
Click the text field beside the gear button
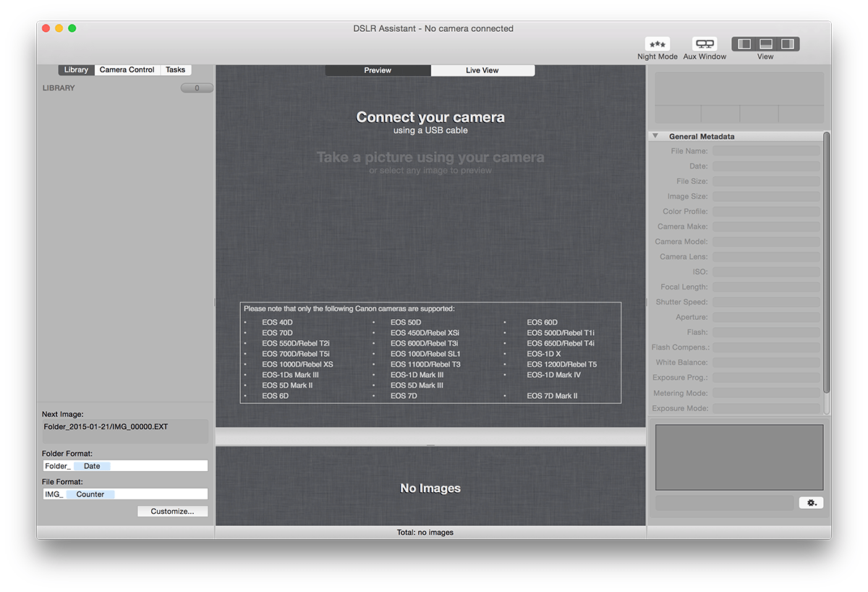click(724, 502)
